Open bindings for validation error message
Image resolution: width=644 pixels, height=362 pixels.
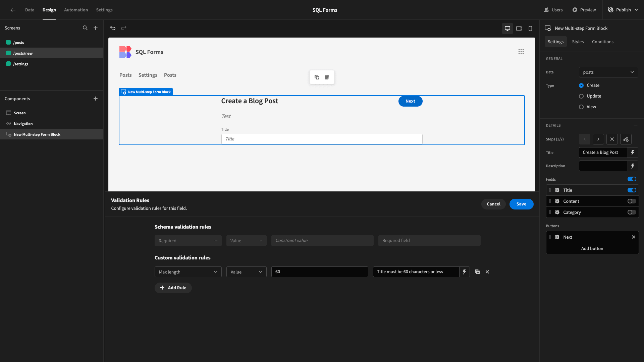pos(465,272)
